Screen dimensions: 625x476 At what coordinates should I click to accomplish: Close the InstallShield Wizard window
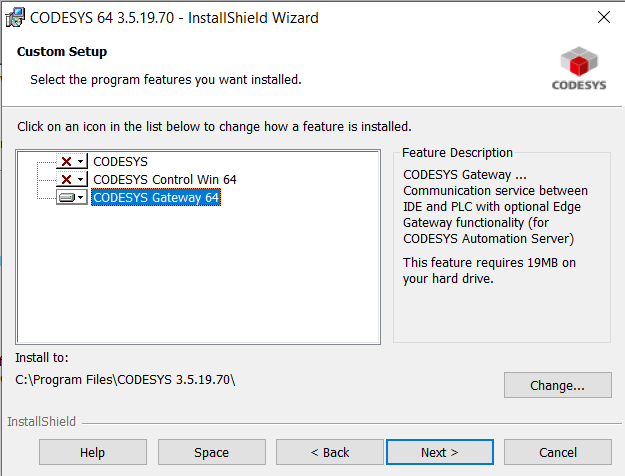coord(603,17)
